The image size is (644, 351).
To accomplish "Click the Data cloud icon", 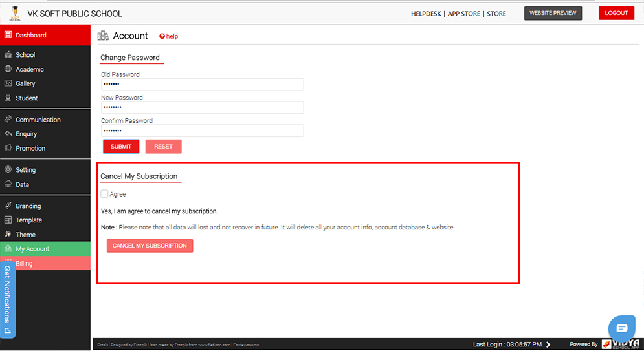I will [8, 184].
